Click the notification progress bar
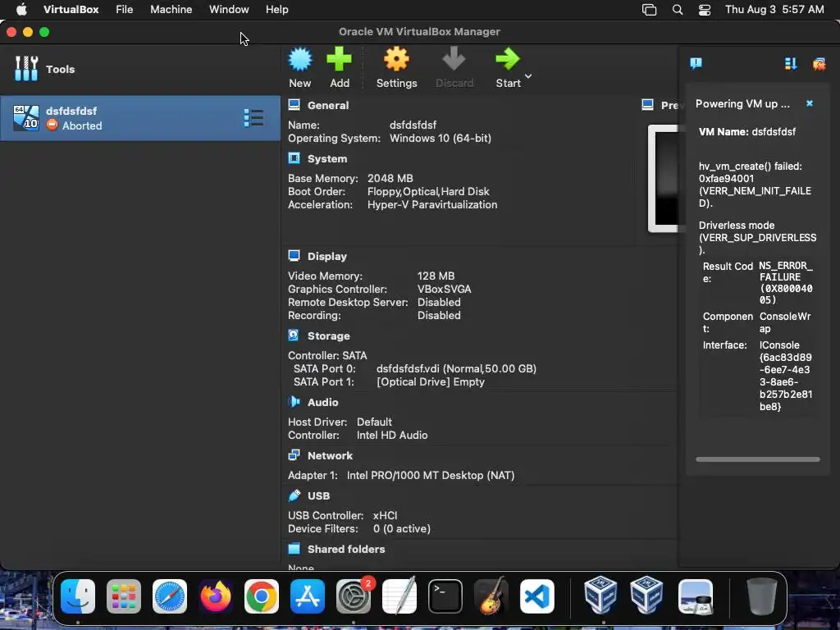This screenshot has width=840, height=630. point(757,459)
